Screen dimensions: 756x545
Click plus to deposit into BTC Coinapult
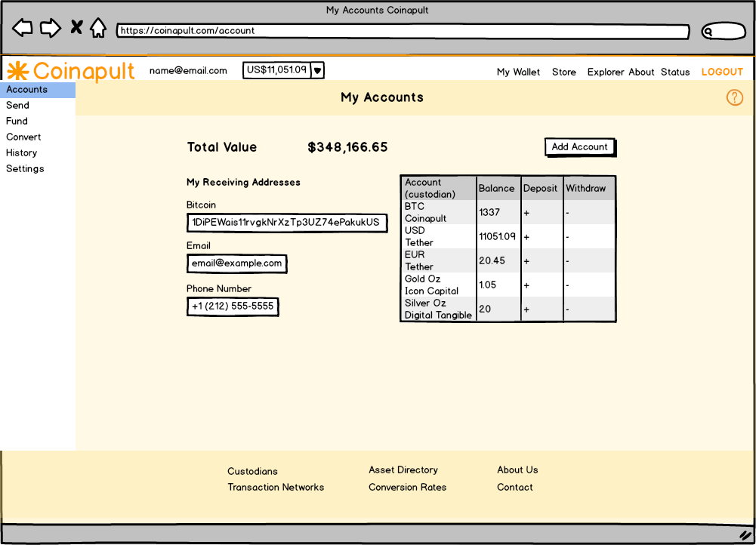pos(526,213)
